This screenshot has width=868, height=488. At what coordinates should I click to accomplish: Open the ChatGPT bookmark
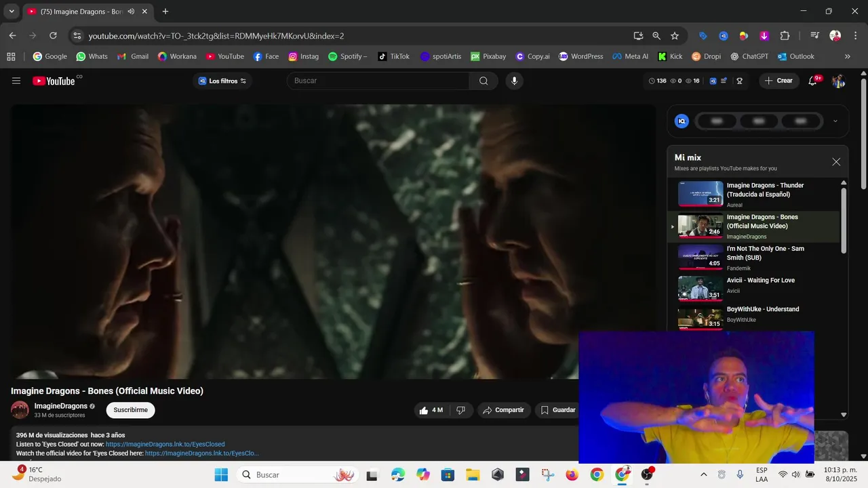coord(749,56)
